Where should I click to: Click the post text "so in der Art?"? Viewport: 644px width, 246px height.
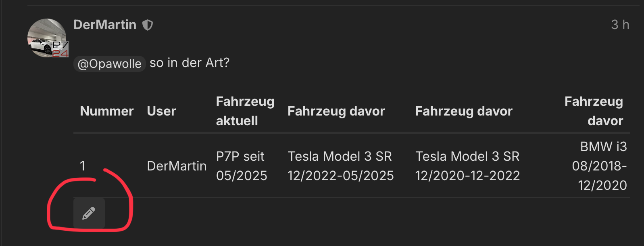coord(189,63)
